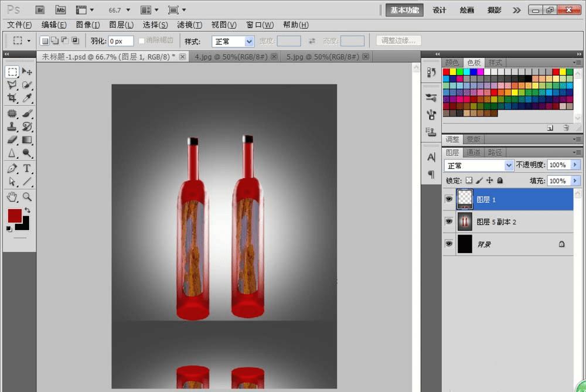Switch to the 设计 workspace
The width and height of the screenshot is (586, 392).
[x=439, y=10]
